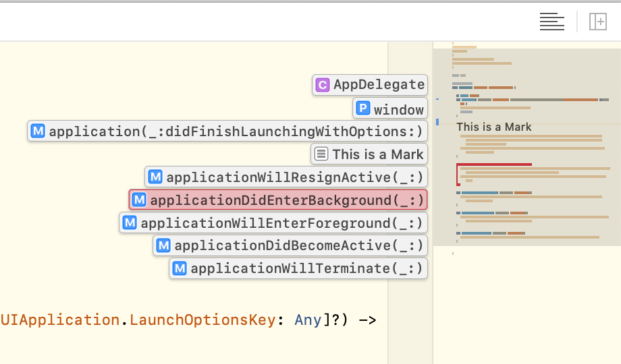
Task: Select the window property label
Action: [390, 109]
